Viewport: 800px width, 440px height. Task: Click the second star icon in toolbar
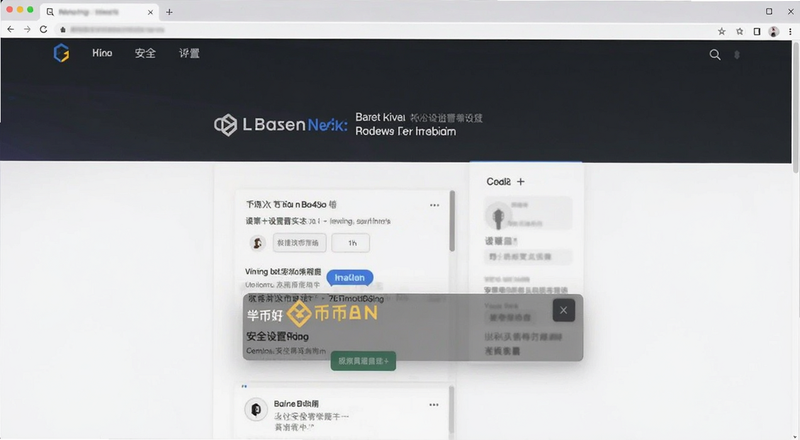[x=739, y=31]
